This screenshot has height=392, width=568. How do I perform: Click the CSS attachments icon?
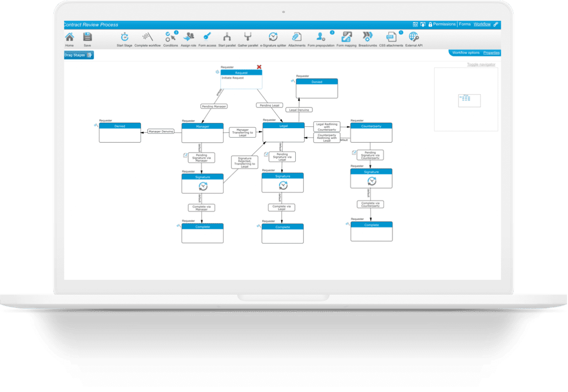coord(391,38)
